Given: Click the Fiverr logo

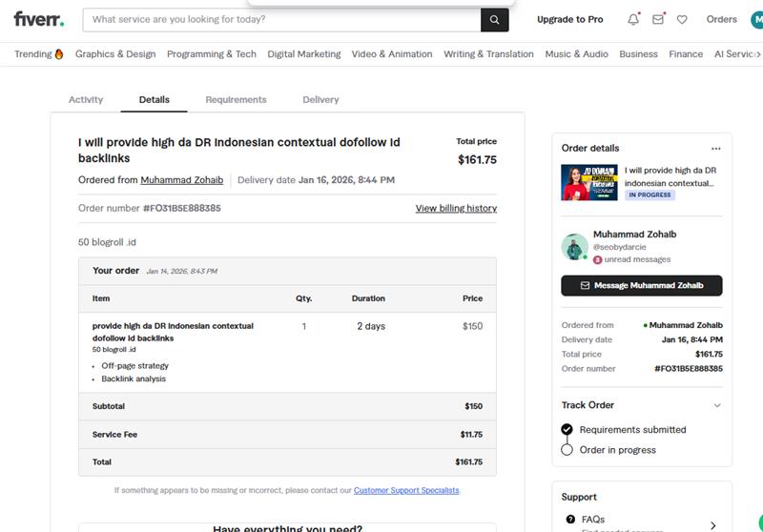Looking at the screenshot, I should pyautogui.click(x=39, y=19).
